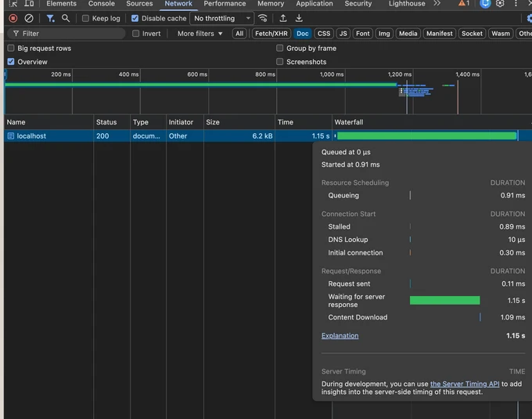532x419 pixels.
Task: Click the blue circular icon beside the gear
Action: pyautogui.click(x=485, y=4)
